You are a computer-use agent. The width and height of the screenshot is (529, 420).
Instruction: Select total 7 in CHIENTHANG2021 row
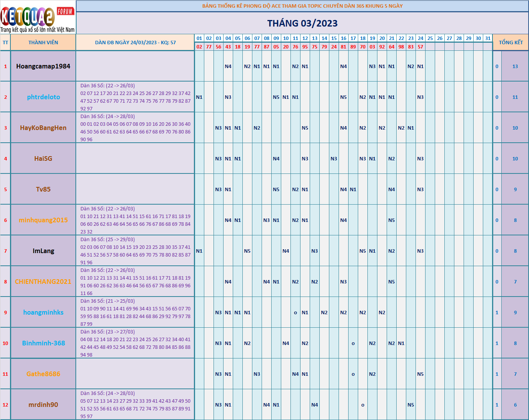pyautogui.click(x=515, y=282)
